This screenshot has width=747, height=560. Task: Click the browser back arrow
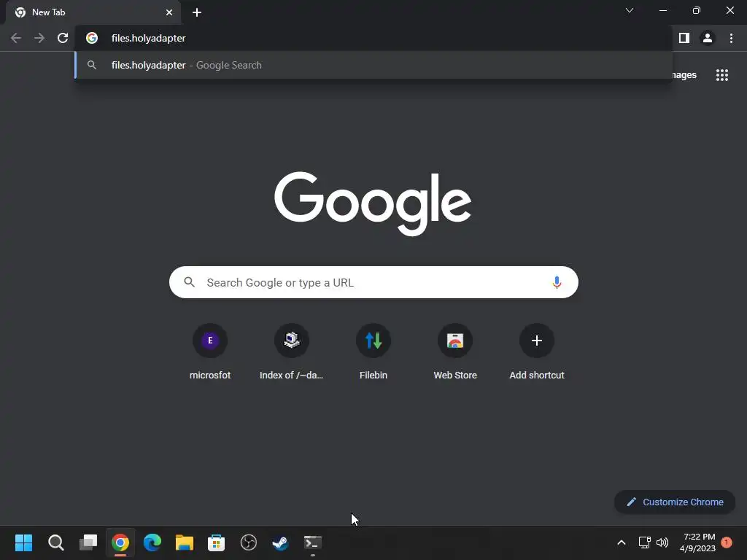pos(16,38)
